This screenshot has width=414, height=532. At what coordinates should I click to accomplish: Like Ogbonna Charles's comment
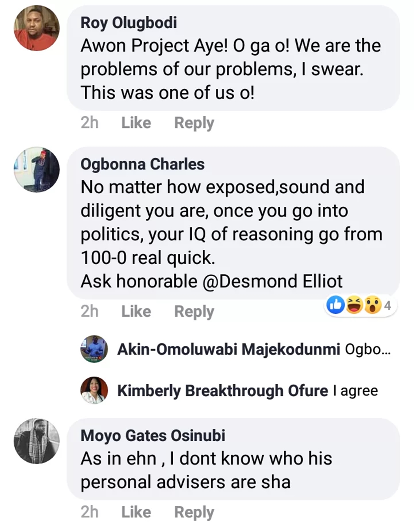click(x=136, y=311)
